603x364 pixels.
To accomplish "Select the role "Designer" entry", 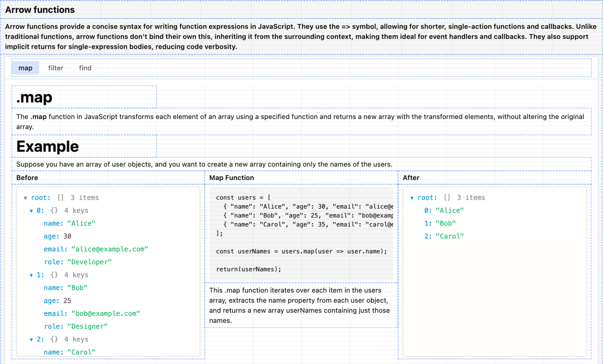I will (x=75, y=326).
